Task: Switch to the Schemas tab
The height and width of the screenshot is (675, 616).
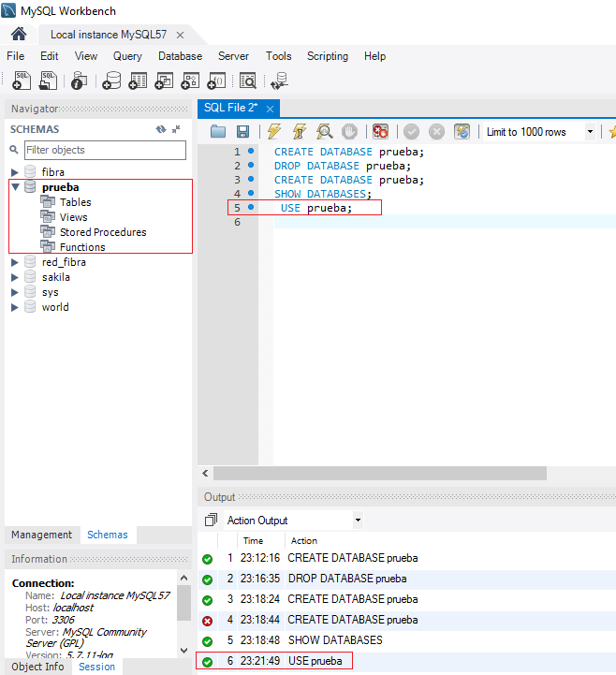Action: point(108,535)
